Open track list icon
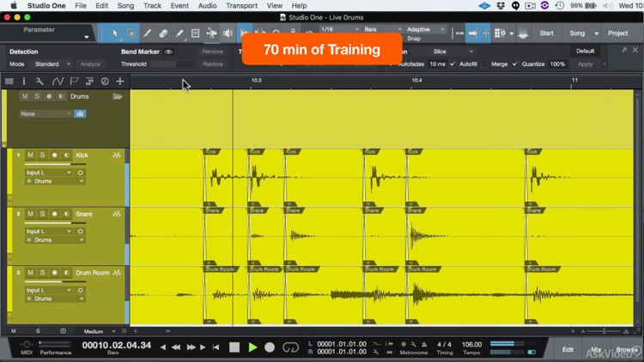This screenshot has height=362, width=644. tap(9, 81)
